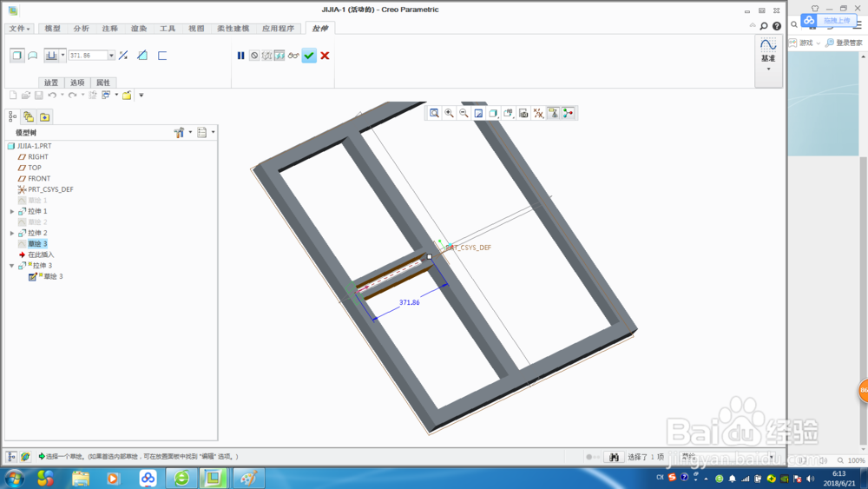Select the solid extrude option icon

click(x=17, y=56)
